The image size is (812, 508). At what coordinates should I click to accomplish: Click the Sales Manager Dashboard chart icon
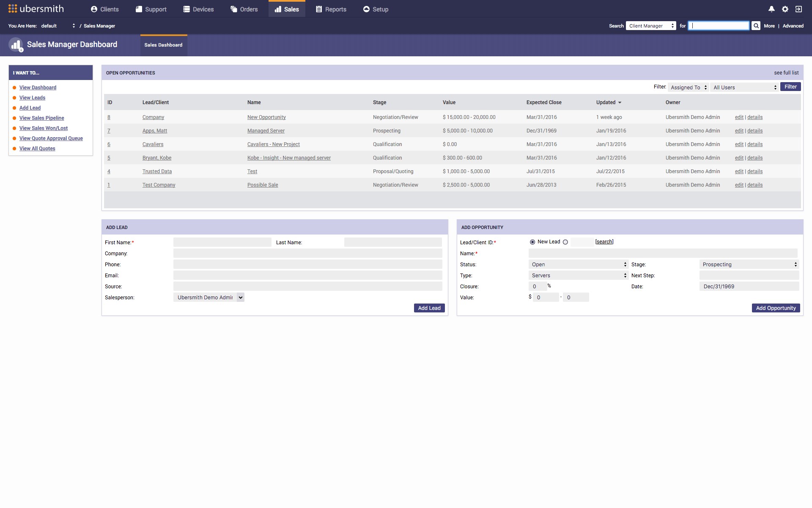(x=16, y=44)
